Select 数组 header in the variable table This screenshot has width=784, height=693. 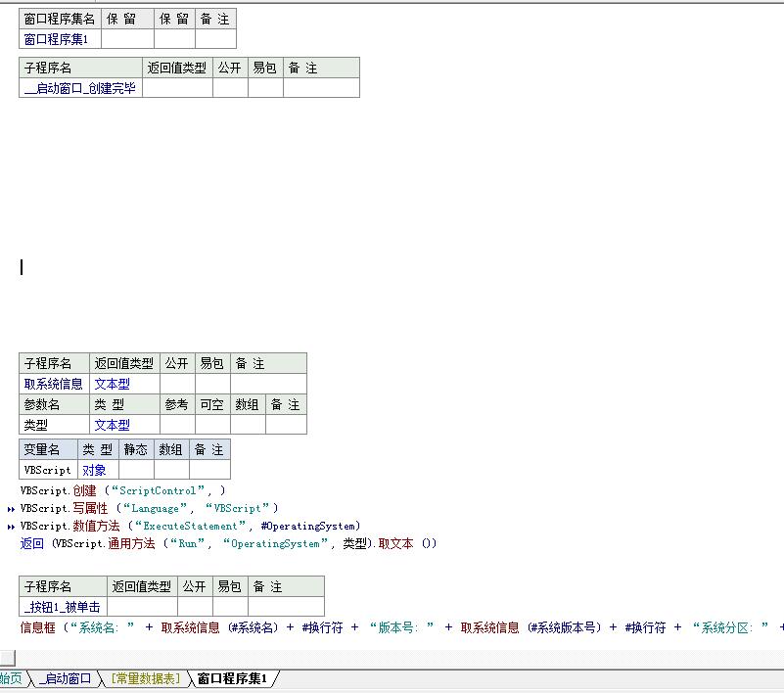[x=171, y=449]
